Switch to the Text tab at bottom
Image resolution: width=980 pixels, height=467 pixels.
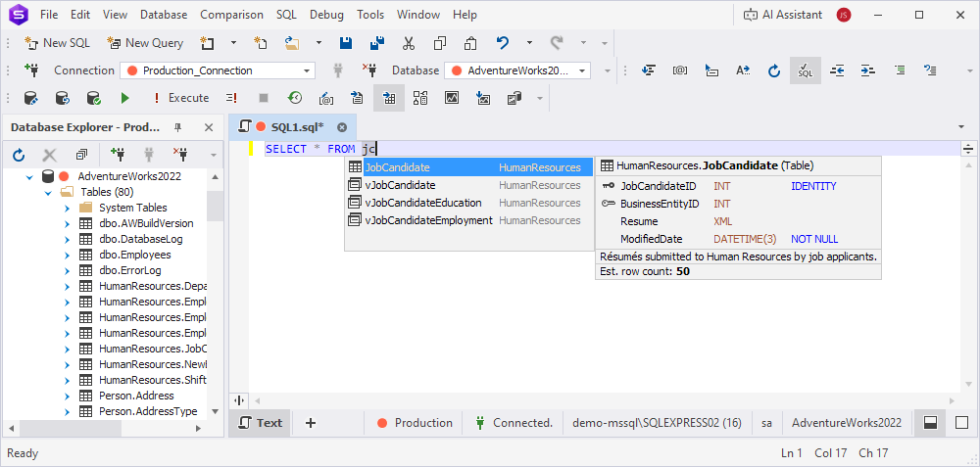coord(260,423)
